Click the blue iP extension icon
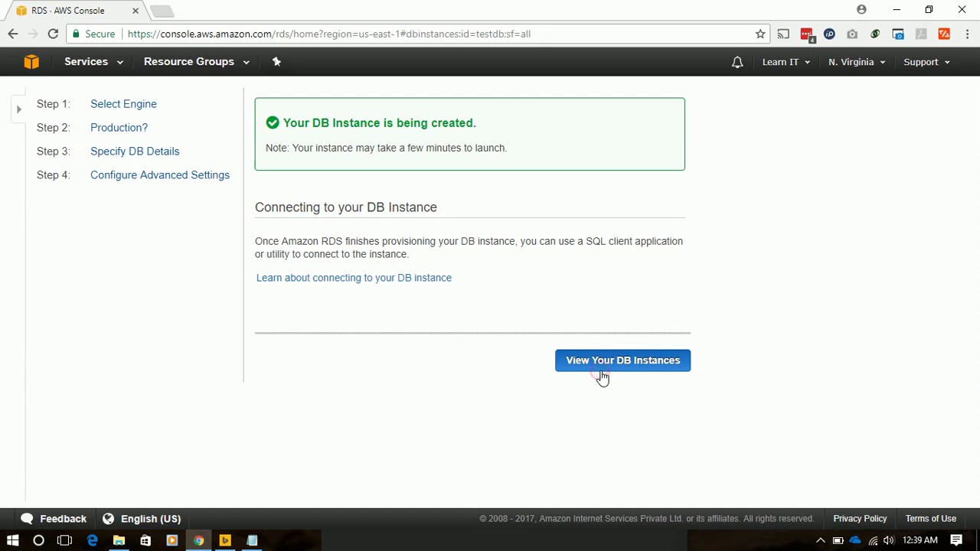The width and height of the screenshot is (980, 551). click(x=829, y=34)
